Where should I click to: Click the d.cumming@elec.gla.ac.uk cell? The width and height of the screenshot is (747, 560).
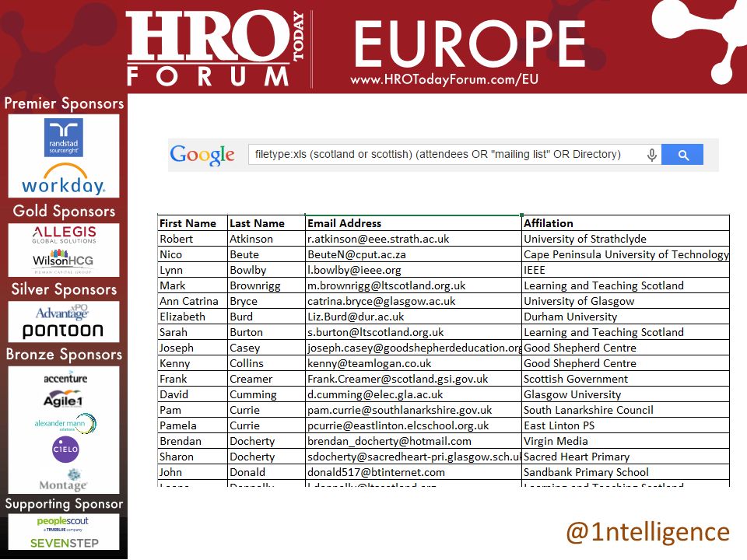coord(413,395)
